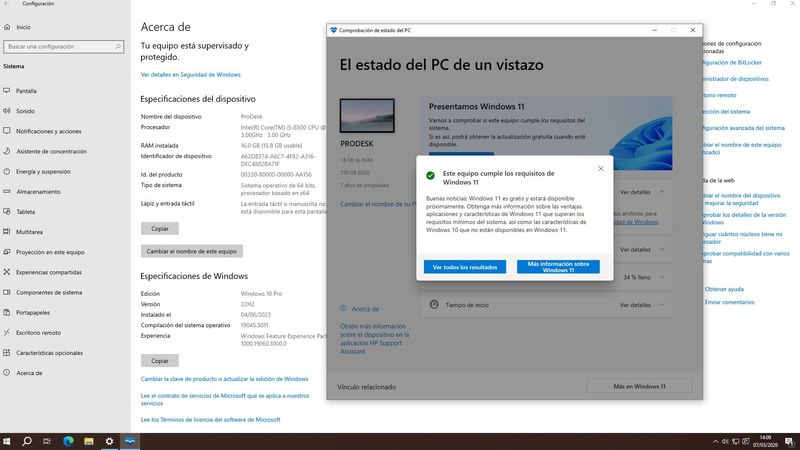The width and height of the screenshot is (800, 450).
Task: Click the PC Health Check taskbar icon
Action: 130,441
